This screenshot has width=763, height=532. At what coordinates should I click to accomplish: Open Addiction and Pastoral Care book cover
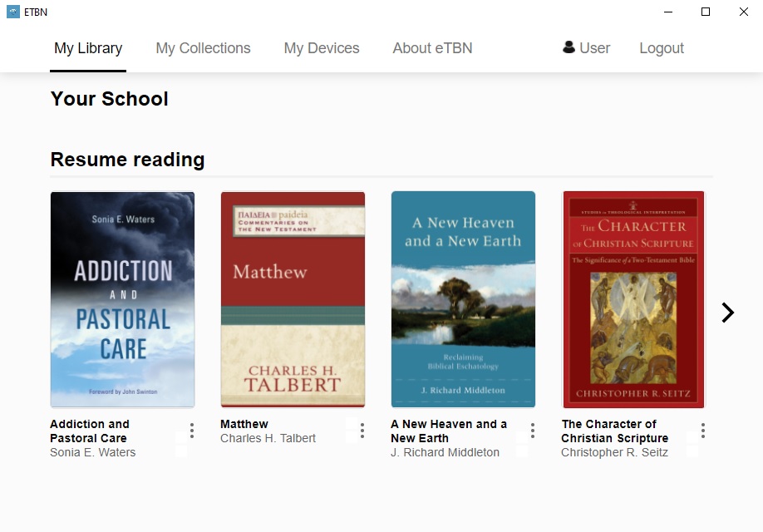click(x=123, y=299)
